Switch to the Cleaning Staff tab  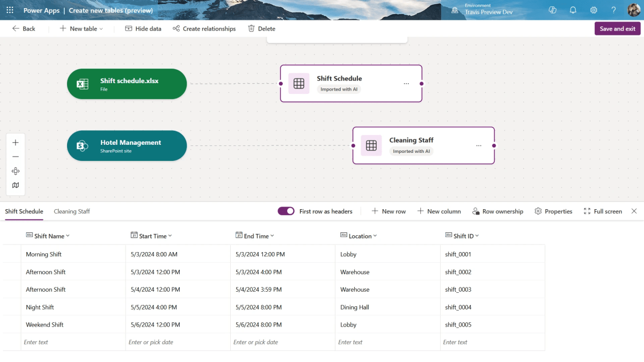coord(71,211)
